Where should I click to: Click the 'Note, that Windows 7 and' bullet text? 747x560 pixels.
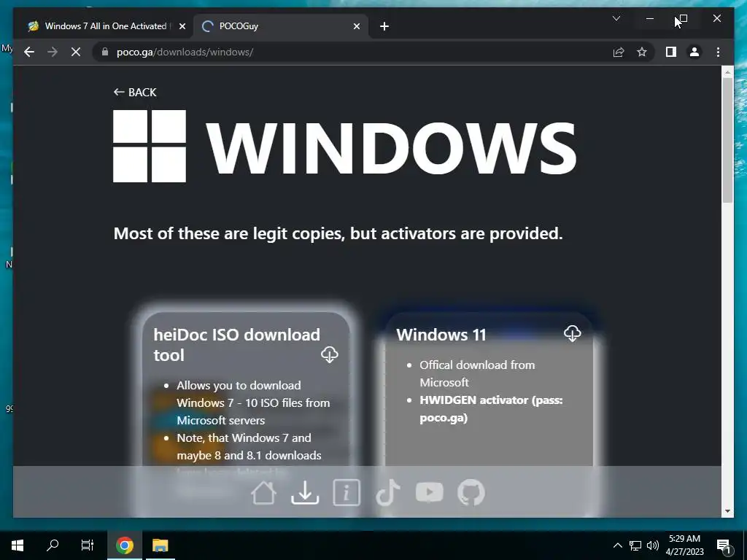click(249, 447)
